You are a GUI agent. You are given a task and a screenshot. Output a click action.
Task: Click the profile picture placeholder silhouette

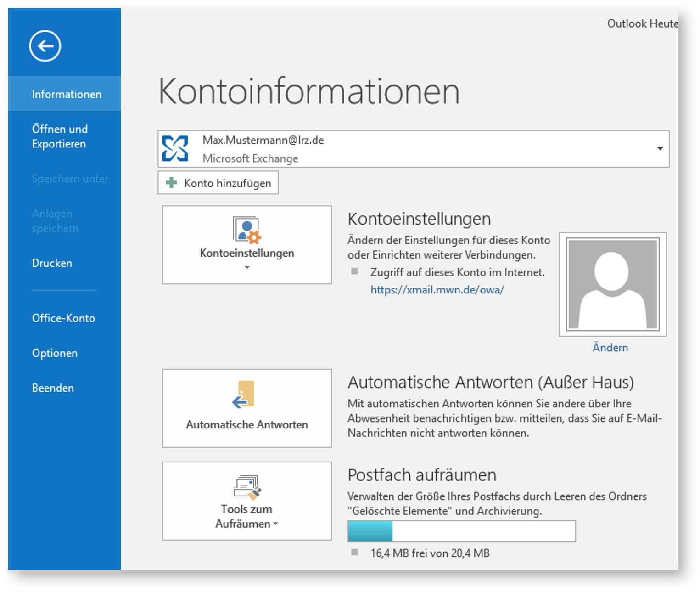[612, 284]
